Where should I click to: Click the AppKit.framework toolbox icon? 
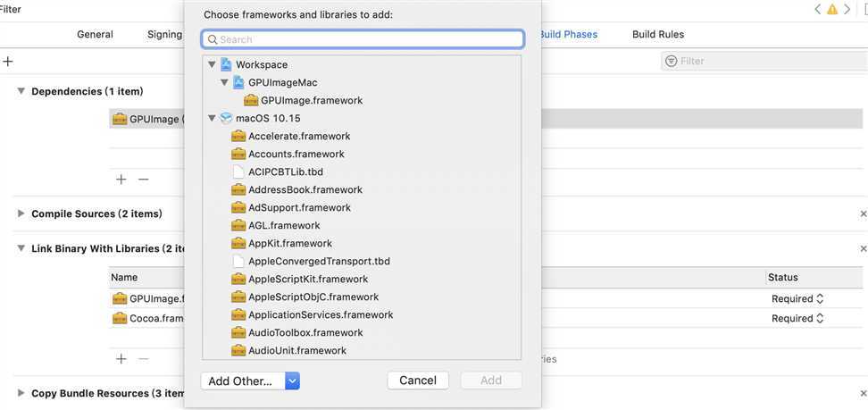238,243
